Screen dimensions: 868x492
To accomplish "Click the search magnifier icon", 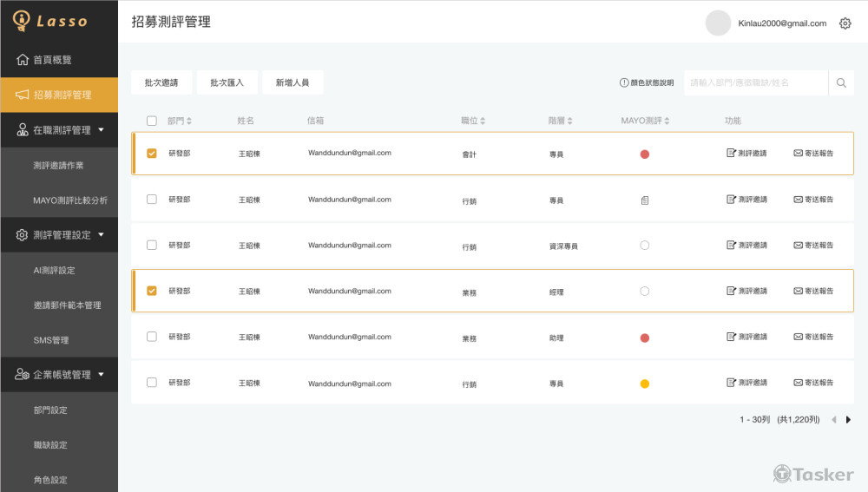I will [x=841, y=83].
